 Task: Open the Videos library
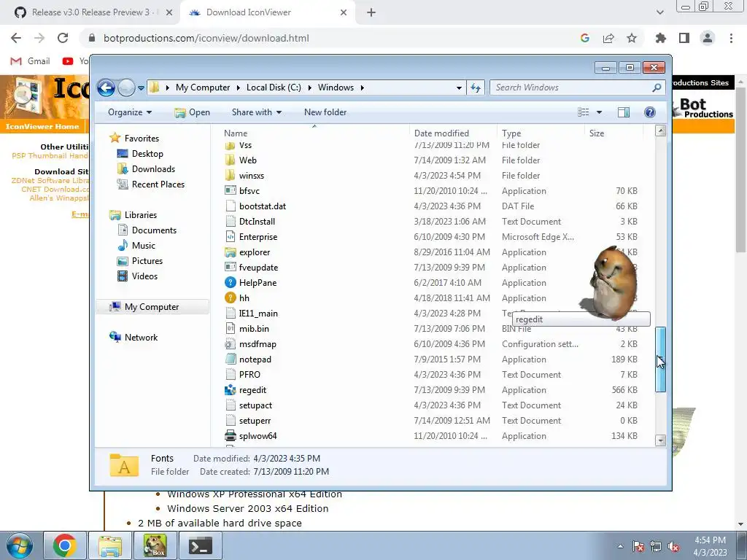pyautogui.click(x=144, y=276)
